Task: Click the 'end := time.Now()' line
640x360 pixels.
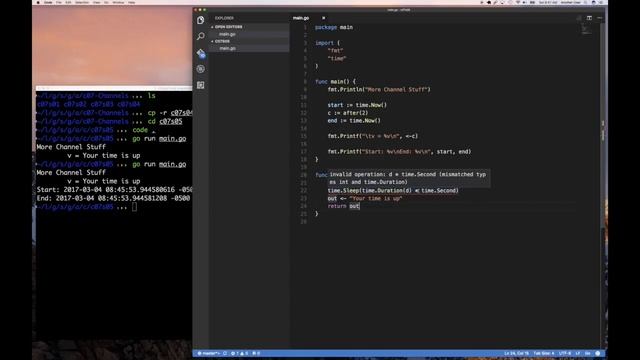Action: pyautogui.click(x=353, y=120)
